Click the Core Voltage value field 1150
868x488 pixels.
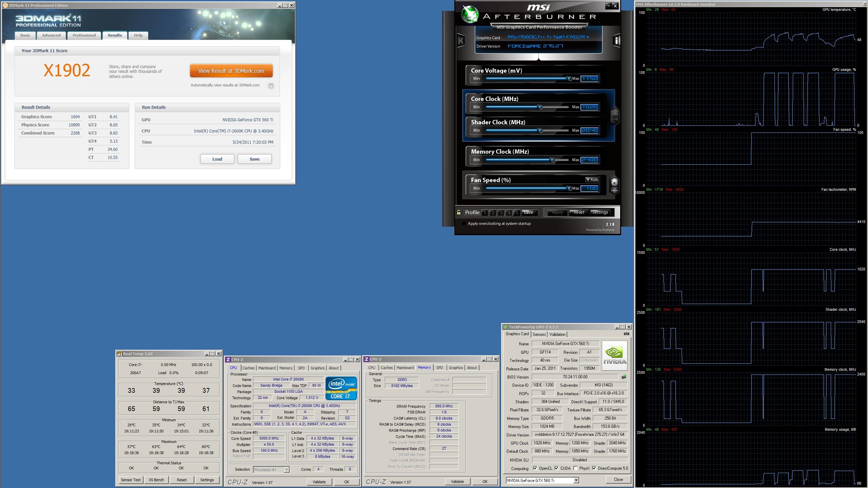(590, 79)
